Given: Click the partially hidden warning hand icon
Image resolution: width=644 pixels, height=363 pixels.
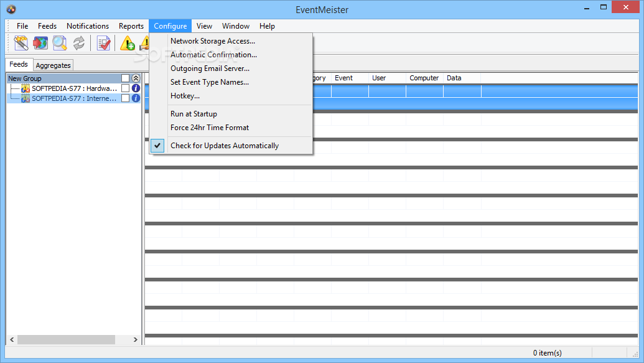Looking at the screenshot, I should pos(144,43).
